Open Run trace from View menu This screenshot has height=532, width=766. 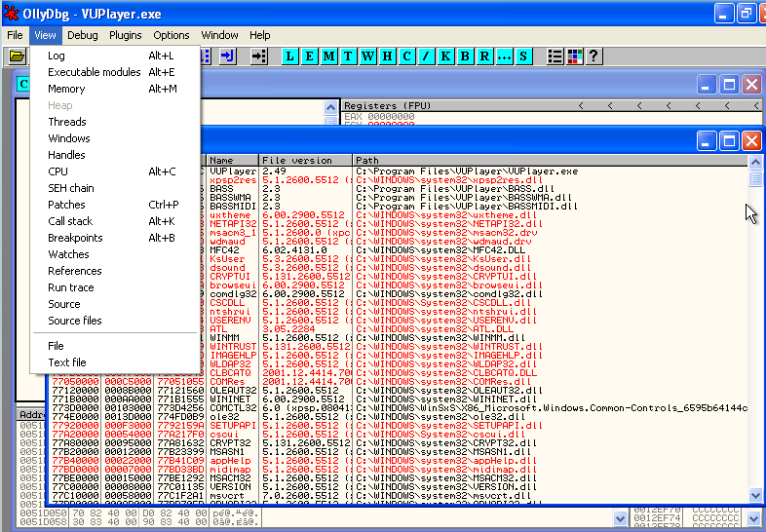115,288
